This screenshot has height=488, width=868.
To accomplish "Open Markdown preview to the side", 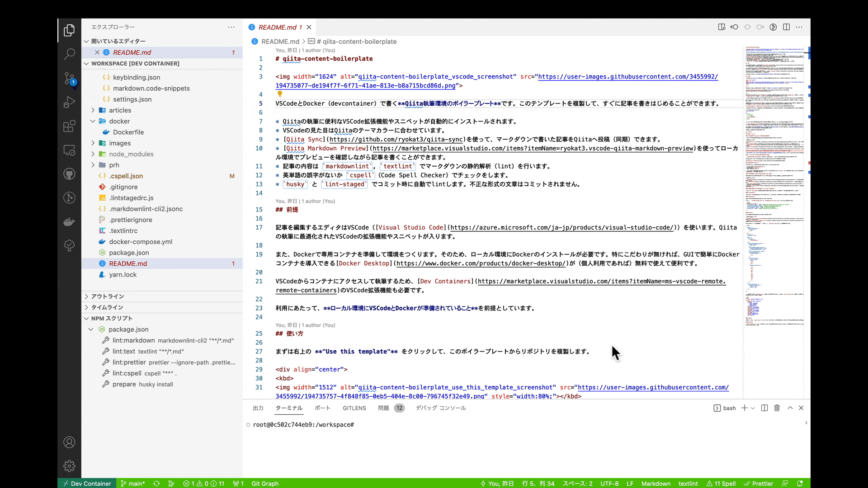I will coord(721,27).
